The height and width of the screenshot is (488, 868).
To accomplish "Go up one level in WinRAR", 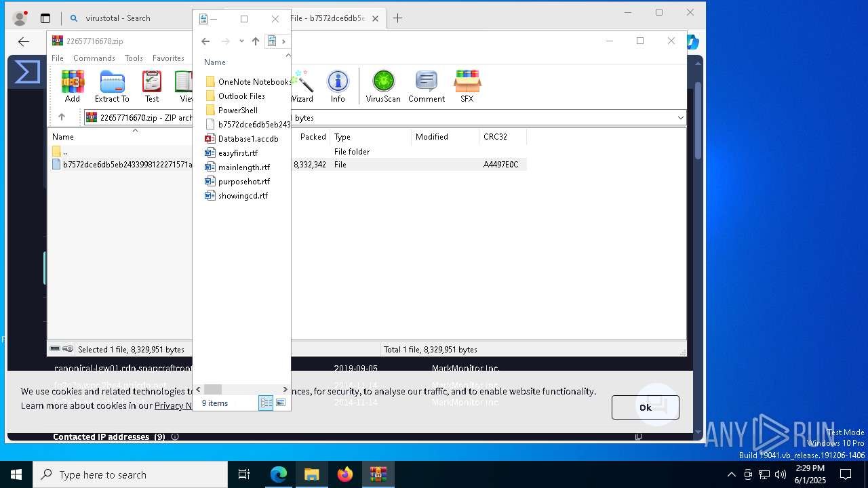I will click(62, 117).
